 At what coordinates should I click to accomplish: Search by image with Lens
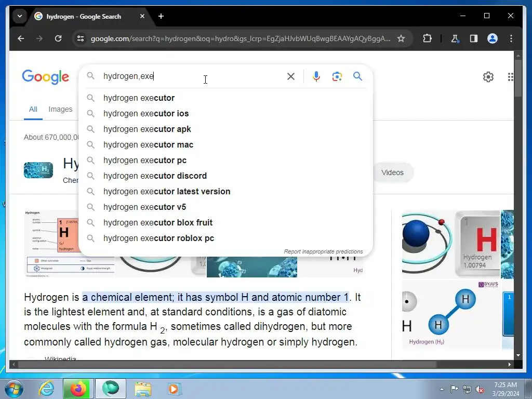pos(337,76)
